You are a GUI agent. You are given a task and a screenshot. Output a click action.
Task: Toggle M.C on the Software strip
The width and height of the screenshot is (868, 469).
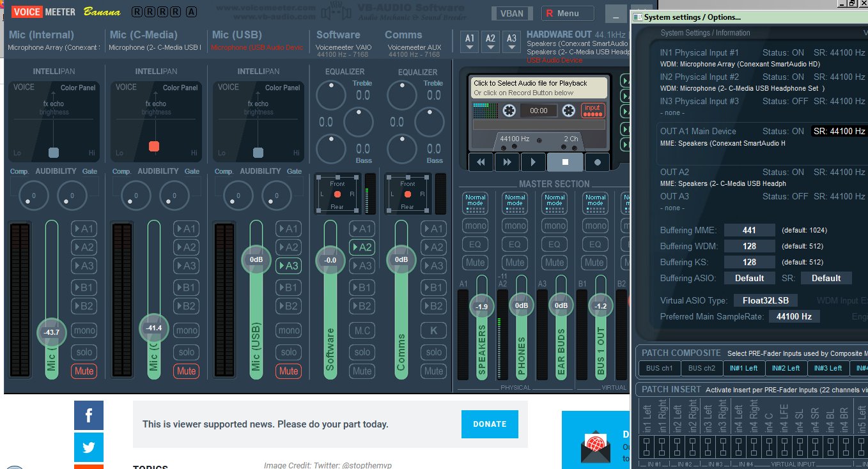point(362,330)
